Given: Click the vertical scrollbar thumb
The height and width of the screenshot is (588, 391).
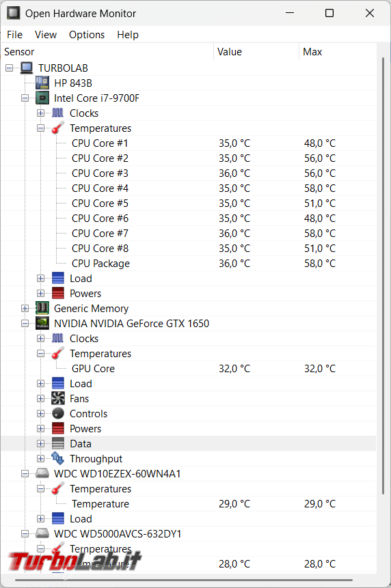Looking at the screenshot, I should pyautogui.click(x=383, y=276).
